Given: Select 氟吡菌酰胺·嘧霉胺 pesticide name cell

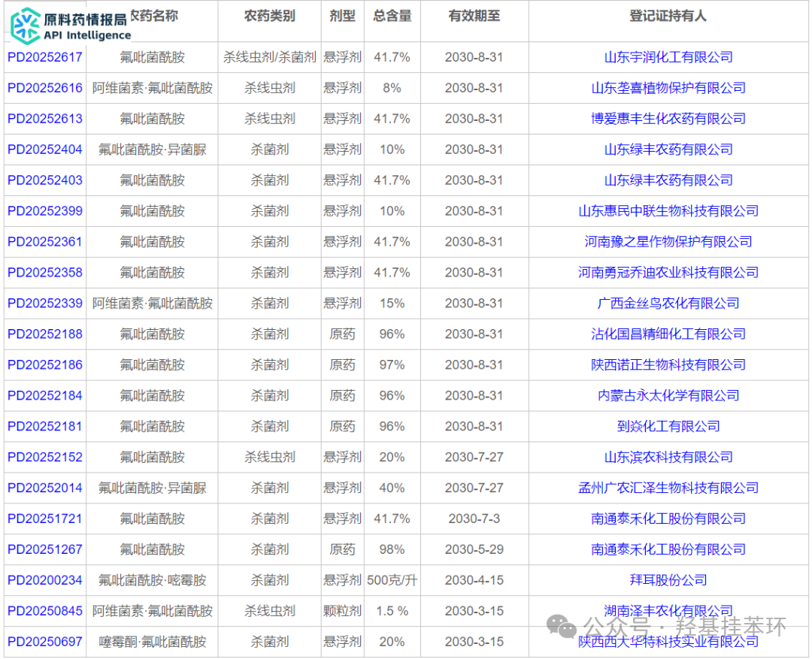Looking at the screenshot, I should pyautogui.click(x=152, y=580).
